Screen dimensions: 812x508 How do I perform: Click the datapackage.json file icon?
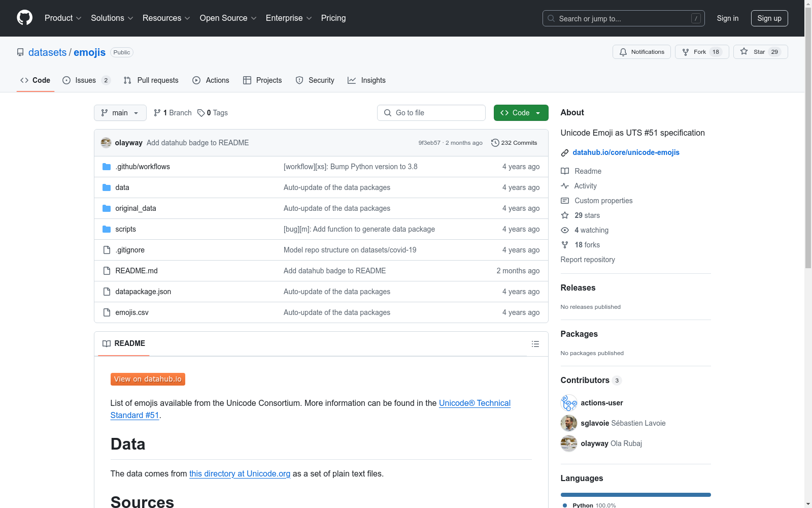(x=107, y=292)
